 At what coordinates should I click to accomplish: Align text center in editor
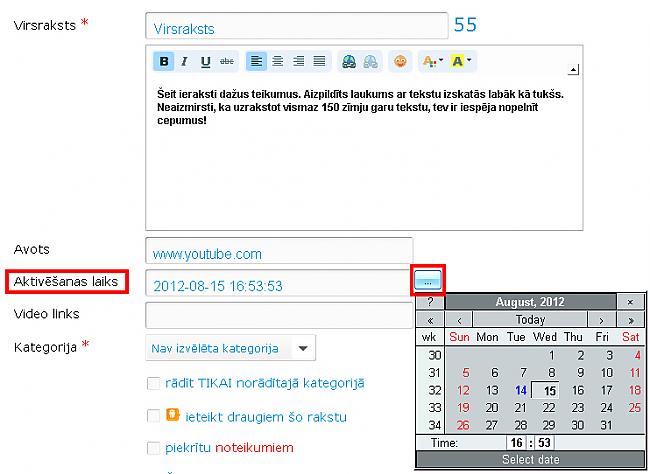(277, 61)
